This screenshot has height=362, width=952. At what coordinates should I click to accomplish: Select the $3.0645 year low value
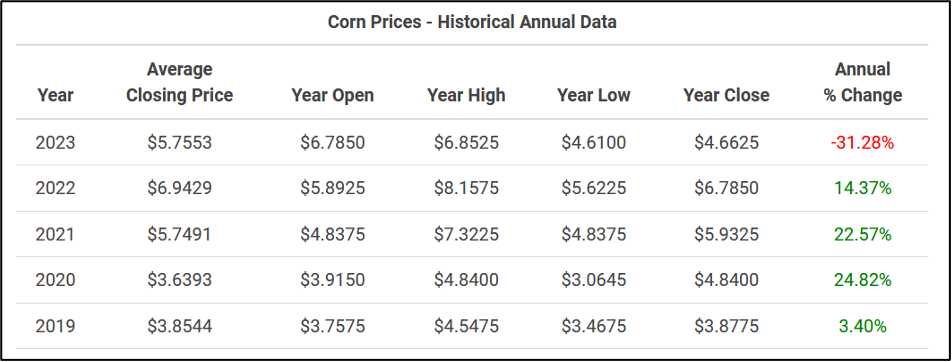click(594, 280)
